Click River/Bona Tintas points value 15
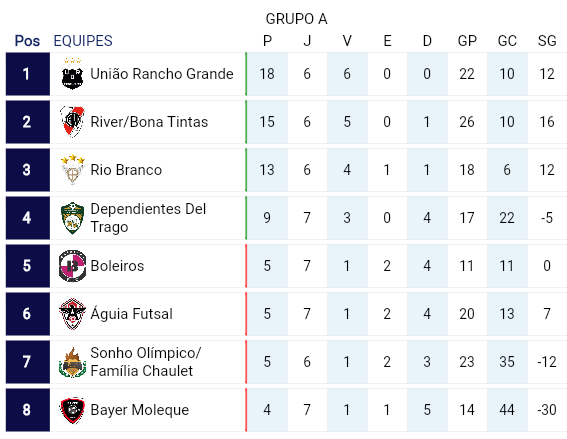Viewport: 567px width, 439px height. 267,122
